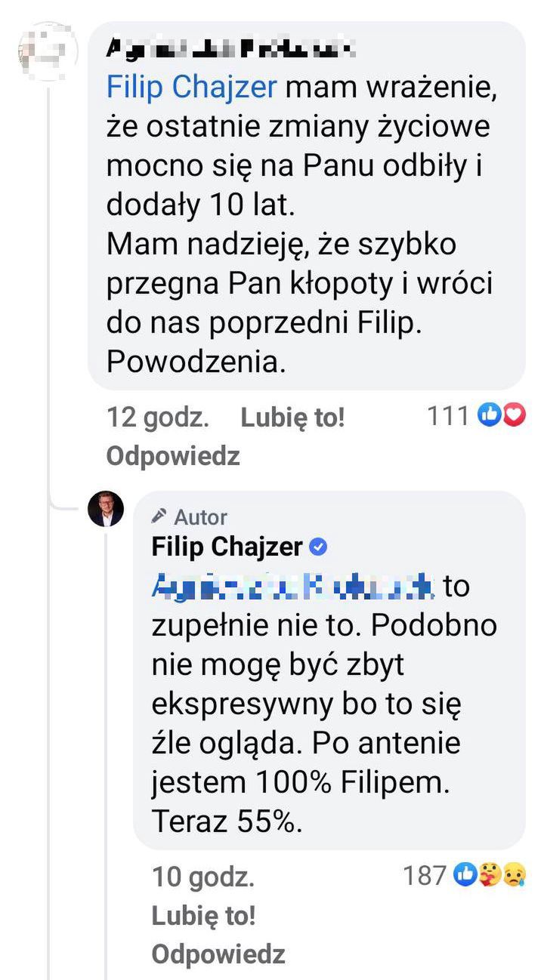The height and width of the screenshot is (980, 544).
Task: Click the thumbs-up reaction icon beside 187
Action: (x=465, y=875)
